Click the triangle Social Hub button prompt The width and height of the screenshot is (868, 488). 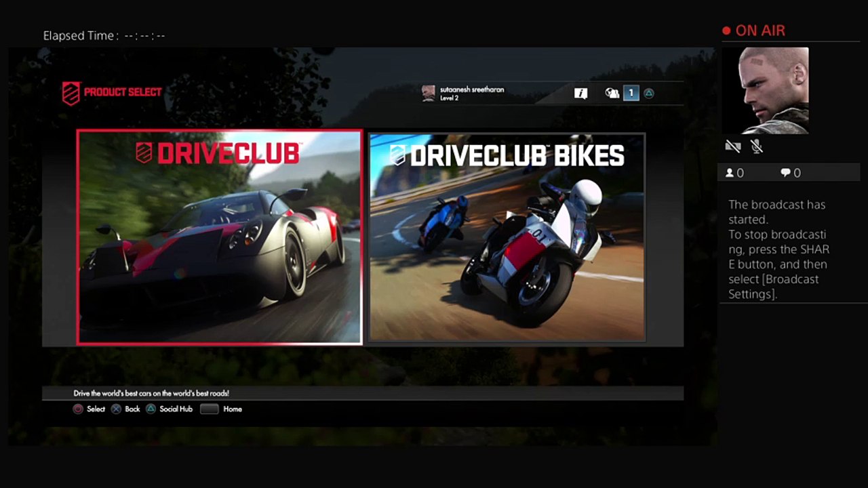point(151,409)
